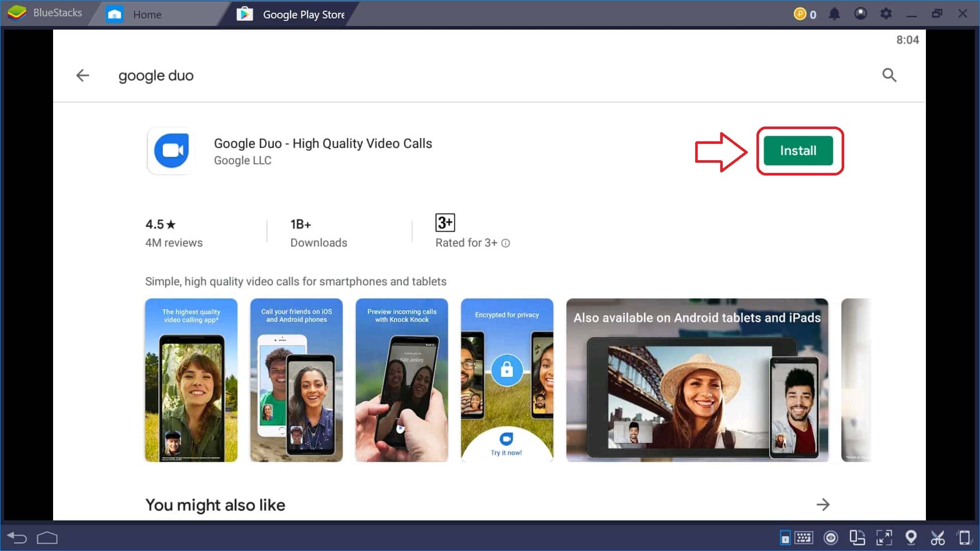The height and width of the screenshot is (551, 980).
Task: Open the Google Duo app title
Action: tap(323, 143)
